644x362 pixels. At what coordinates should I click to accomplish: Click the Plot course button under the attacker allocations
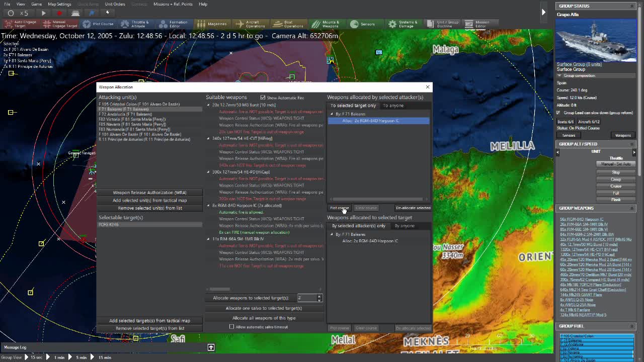[x=339, y=208]
